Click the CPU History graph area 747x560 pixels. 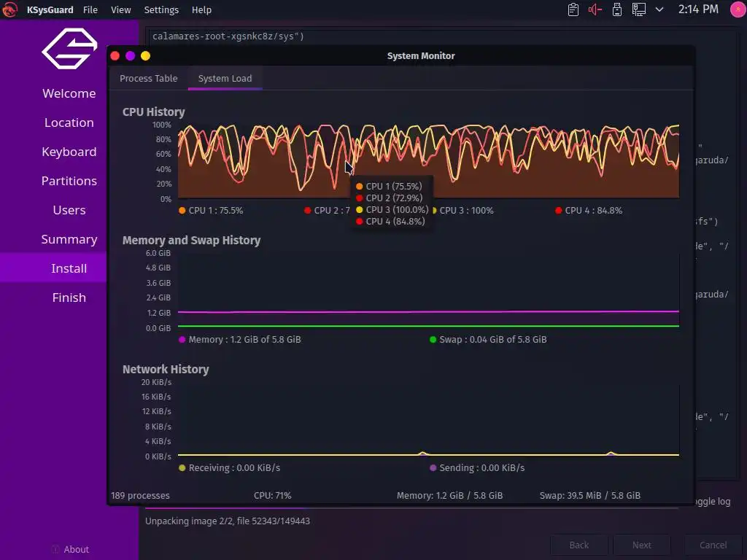428,161
